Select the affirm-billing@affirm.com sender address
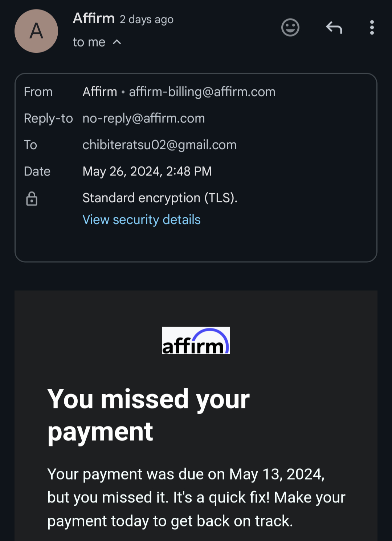Viewport: 392px width, 541px height. [x=202, y=92]
